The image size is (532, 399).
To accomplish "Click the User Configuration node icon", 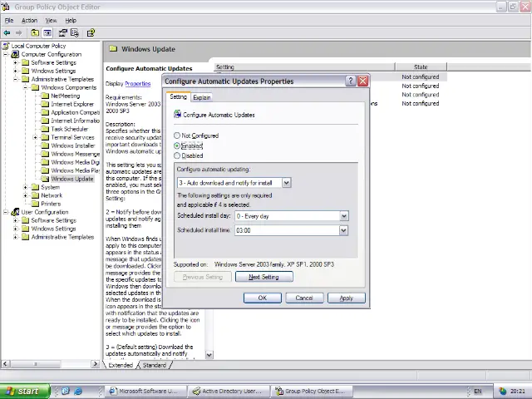I will (15, 212).
